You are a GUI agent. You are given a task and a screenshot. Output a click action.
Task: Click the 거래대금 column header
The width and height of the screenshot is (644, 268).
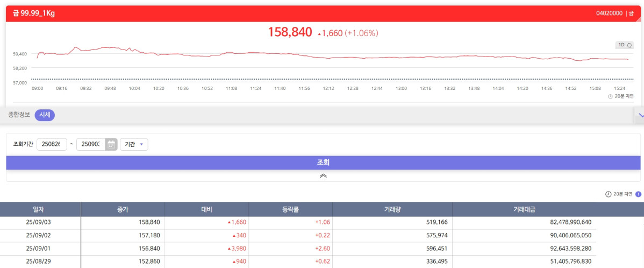pos(524,209)
